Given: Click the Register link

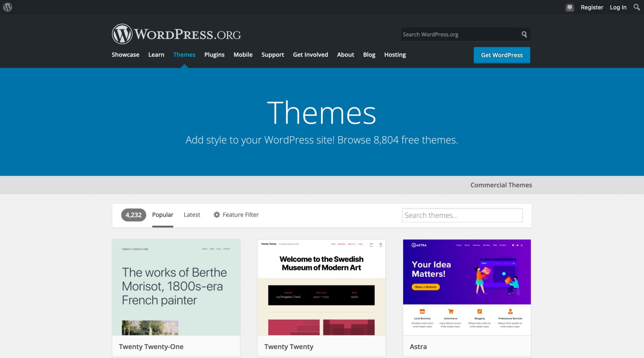Looking at the screenshot, I should click(x=592, y=7).
